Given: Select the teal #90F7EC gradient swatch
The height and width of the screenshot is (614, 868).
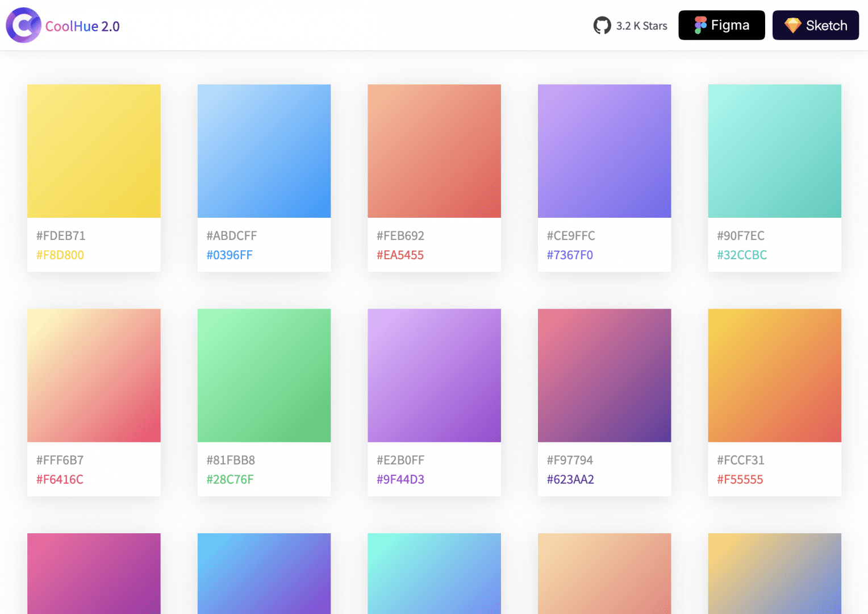Looking at the screenshot, I should 774,151.
